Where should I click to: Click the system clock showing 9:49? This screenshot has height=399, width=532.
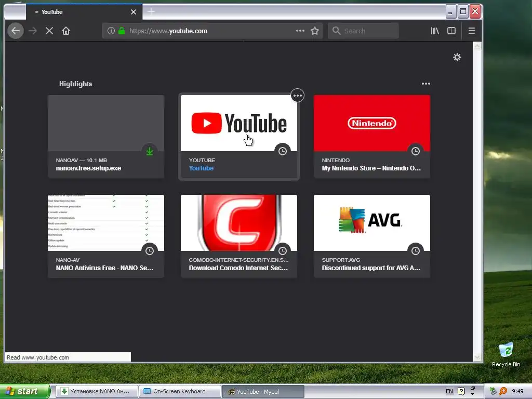(518, 391)
